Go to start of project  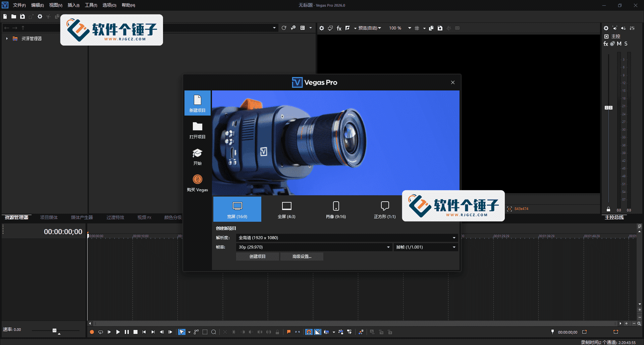tap(144, 332)
